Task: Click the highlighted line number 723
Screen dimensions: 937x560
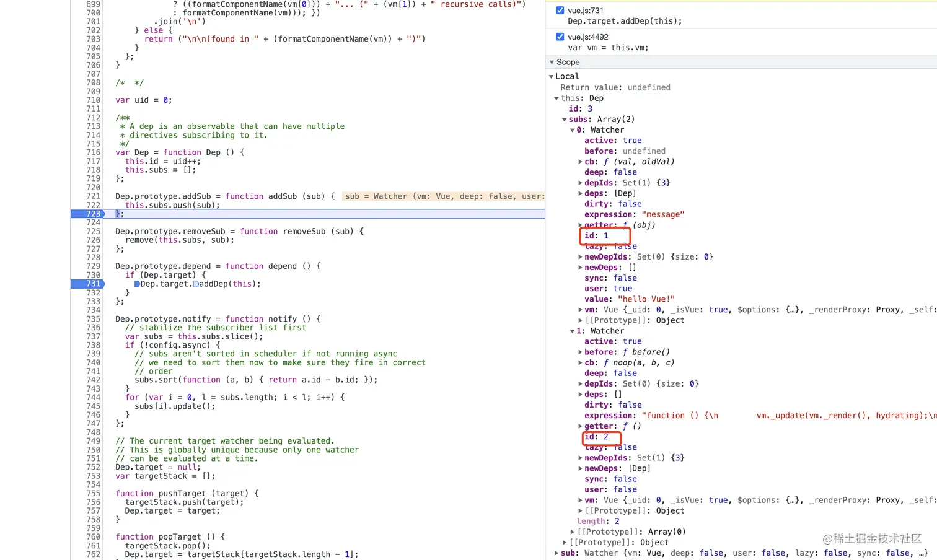Action: pyautogui.click(x=93, y=214)
